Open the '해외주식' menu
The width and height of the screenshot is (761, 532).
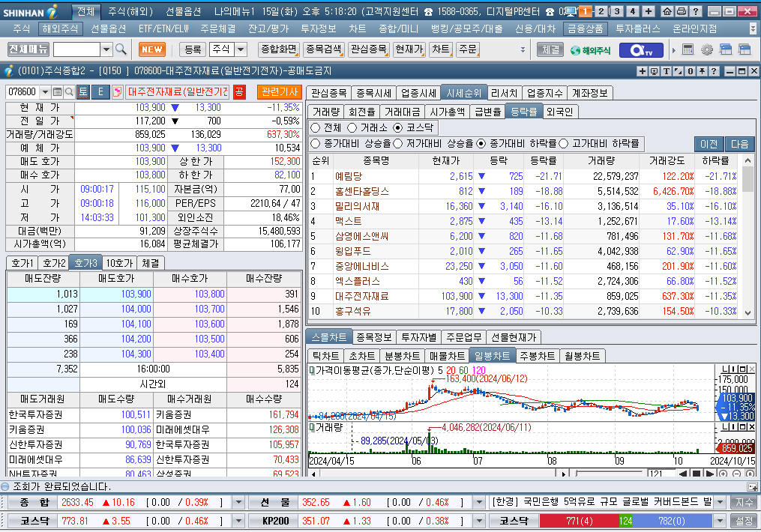click(60, 28)
